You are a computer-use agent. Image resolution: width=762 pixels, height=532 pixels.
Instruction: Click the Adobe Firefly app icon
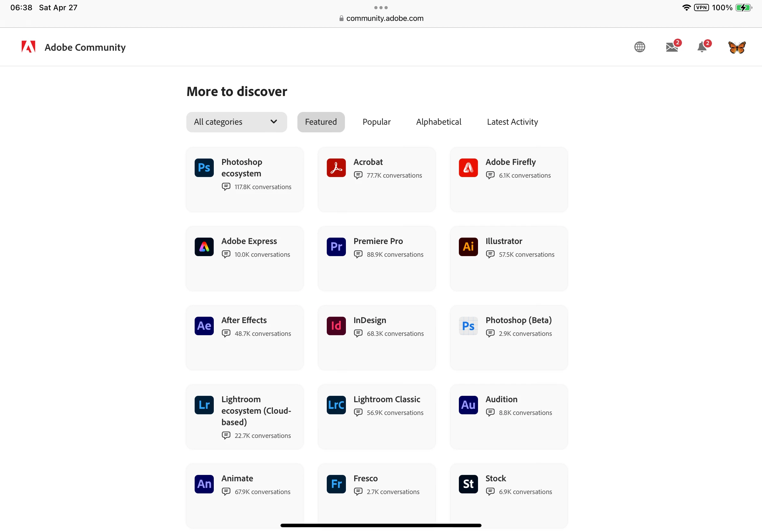[468, 168]
